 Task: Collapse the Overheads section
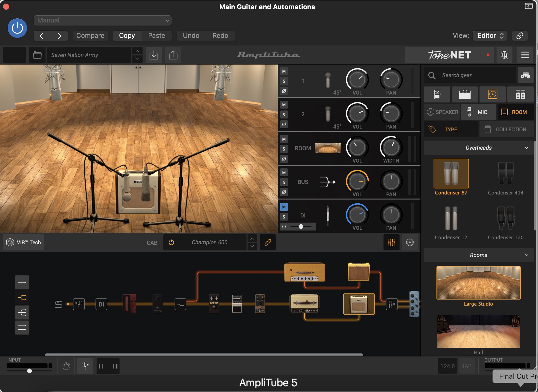click(x=479, y=148)
